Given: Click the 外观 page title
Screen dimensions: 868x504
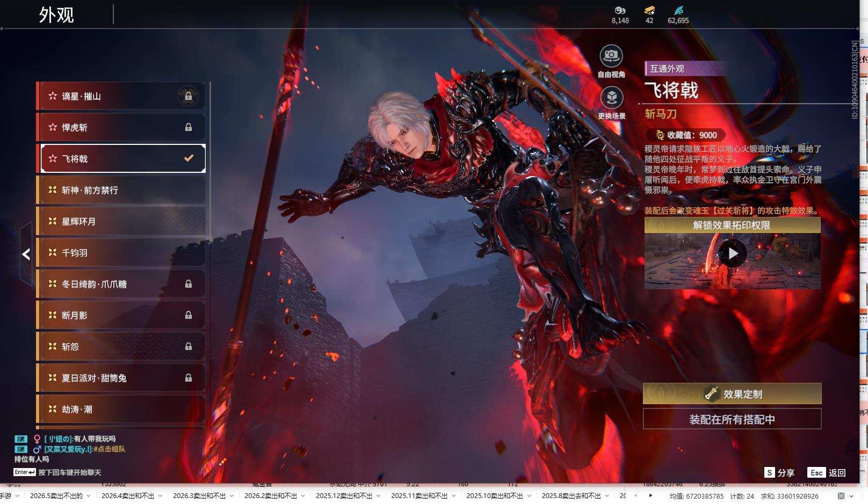Looking at the screenshot, I should click(56, 15).
